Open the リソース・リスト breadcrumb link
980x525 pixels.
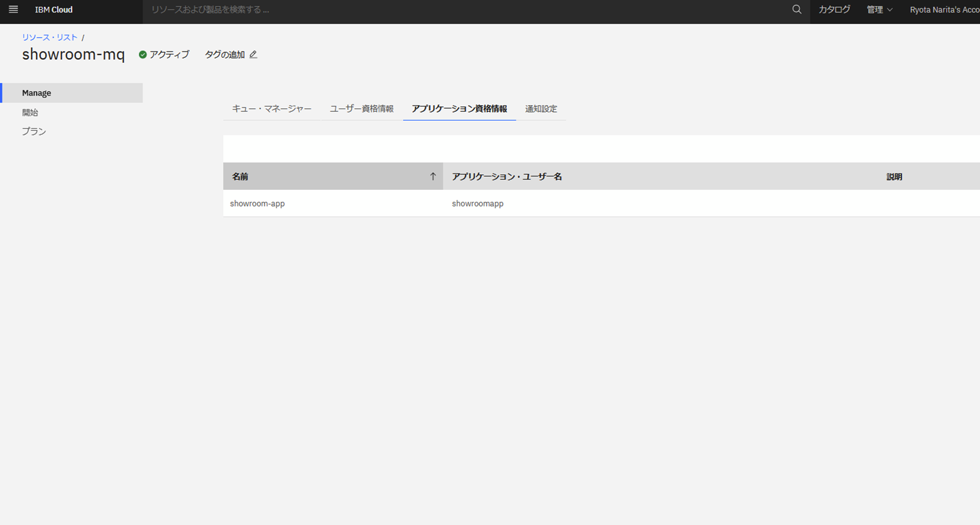(x=50, y=38)
